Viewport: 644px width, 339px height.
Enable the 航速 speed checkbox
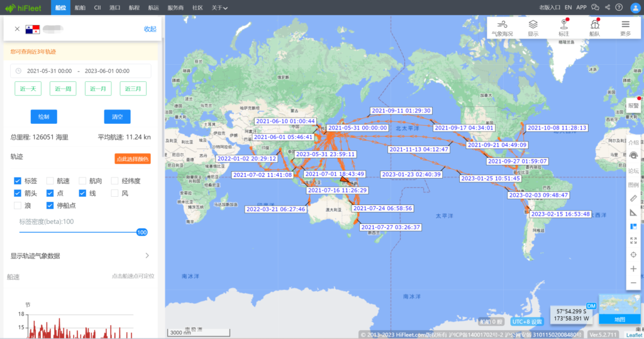pyautogui.click(x=50, y=181)
